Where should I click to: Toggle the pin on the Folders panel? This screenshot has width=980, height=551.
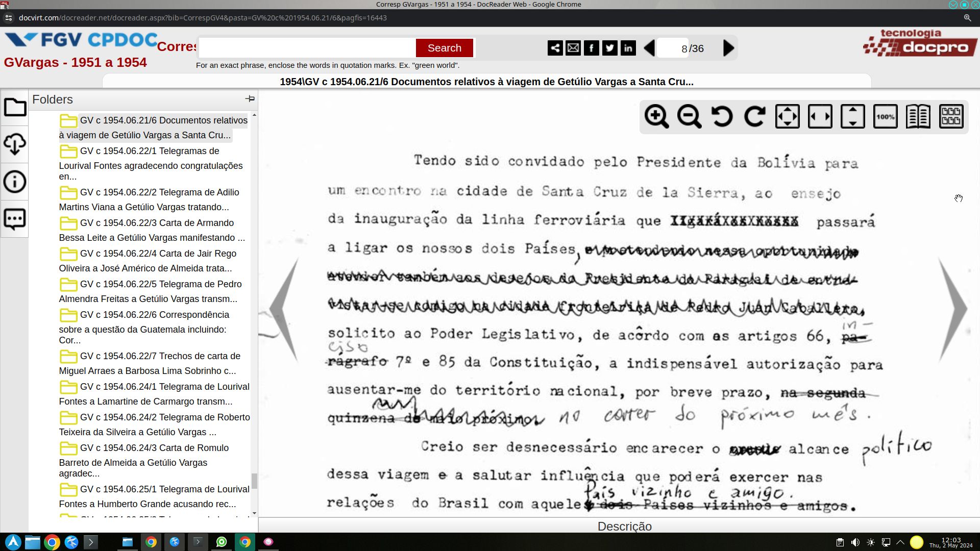click(x=250, y=99)
